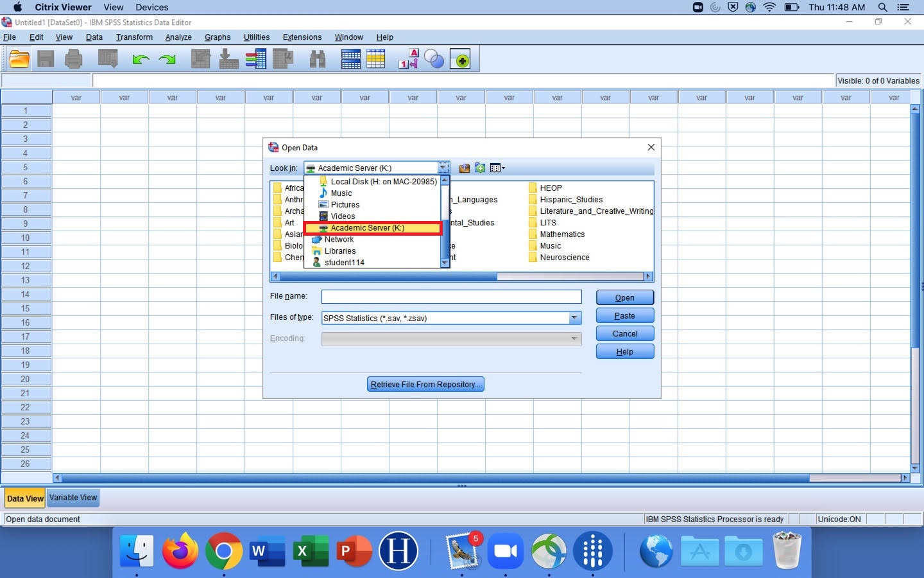
Task: Click the Split file toolbar icon
Action: pos(351,60)
